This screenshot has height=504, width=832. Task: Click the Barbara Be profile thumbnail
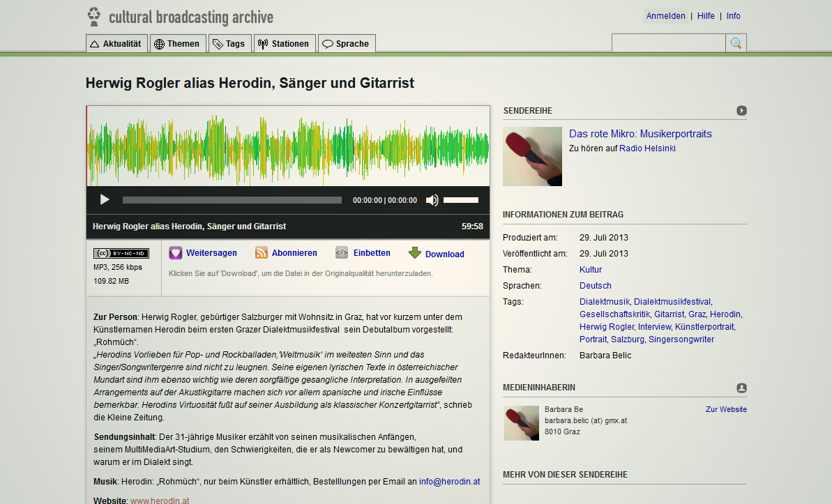point(522,423)
